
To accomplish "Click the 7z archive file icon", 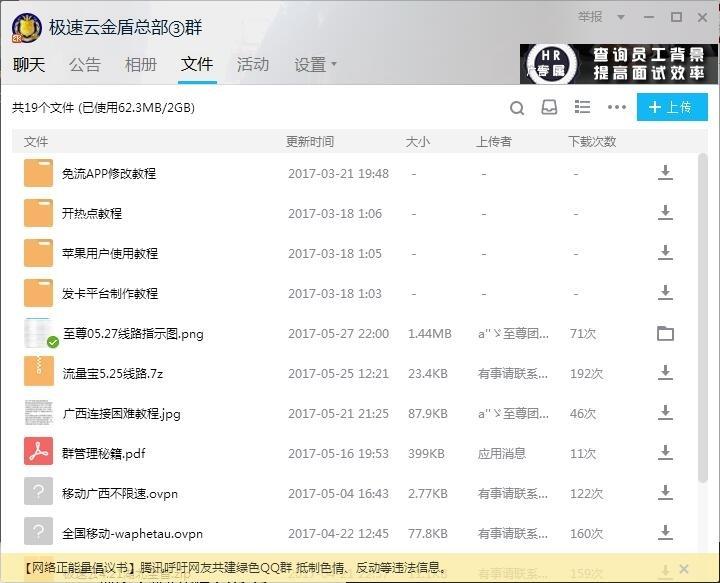I will pos(39,371).
